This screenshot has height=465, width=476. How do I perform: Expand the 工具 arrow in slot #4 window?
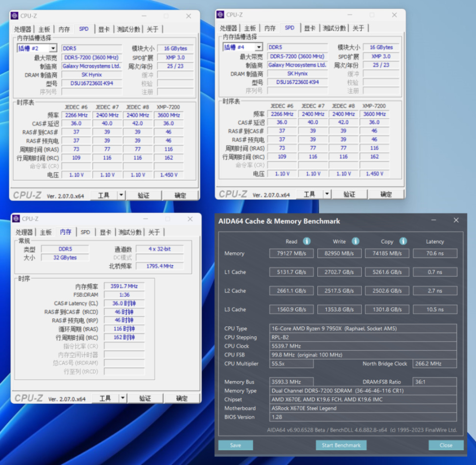pyautogui.click(x=327, y=194)
